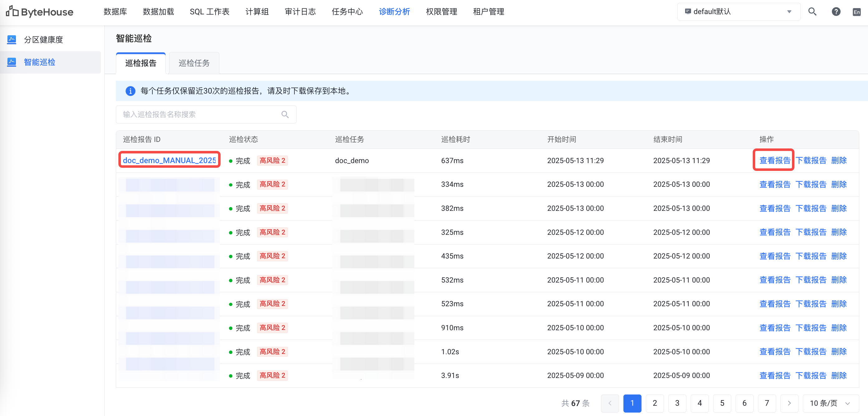868x416 pixels.
Task: Open the 任务中心 menu
Action: tap(347, 12)
